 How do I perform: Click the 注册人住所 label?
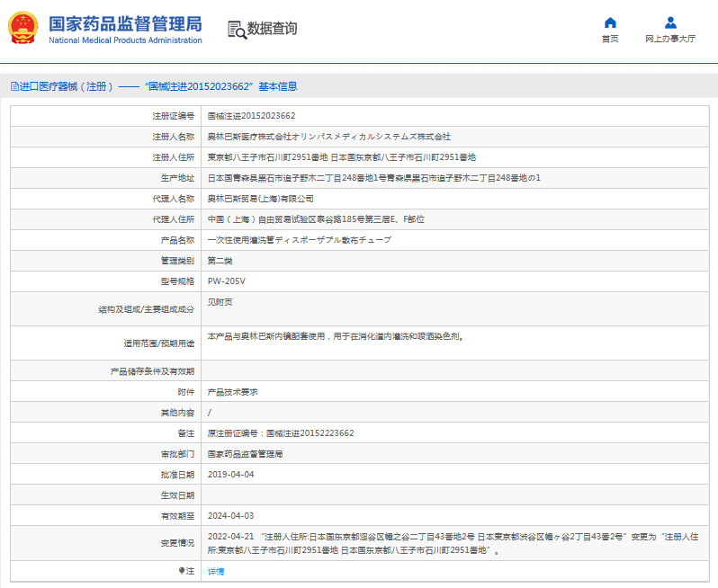[173, 157]
